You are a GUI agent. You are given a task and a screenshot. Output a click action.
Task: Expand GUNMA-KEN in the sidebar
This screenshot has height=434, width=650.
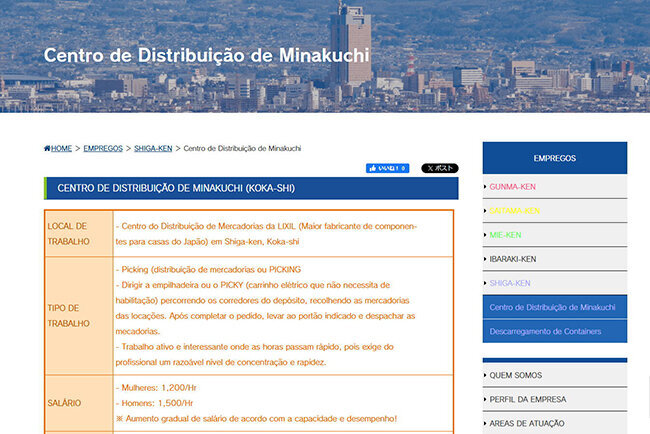514,187
